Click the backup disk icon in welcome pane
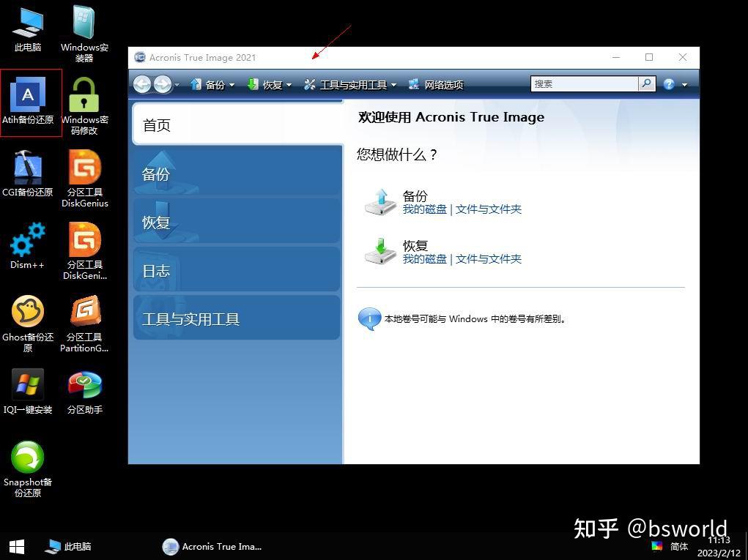748x560 pixels. pos(380,202)
